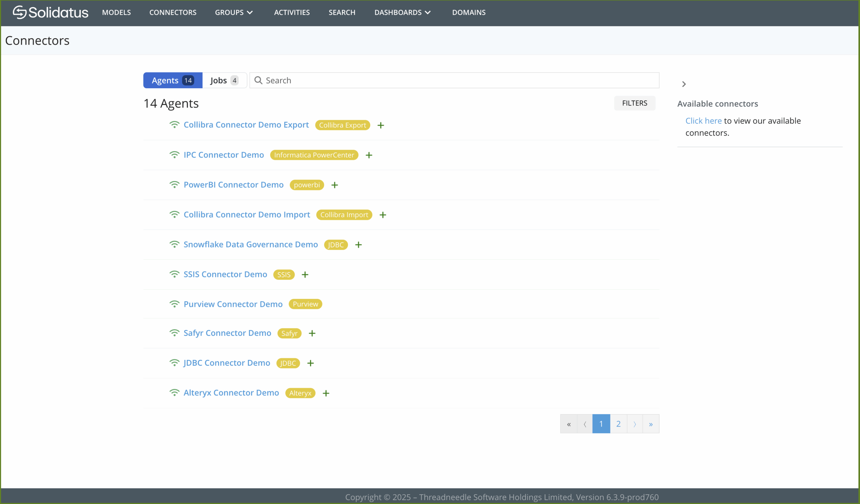Open the Collibra Connector Demo Import agent
This screenshot has width=860, height=504.
point(247,215)
